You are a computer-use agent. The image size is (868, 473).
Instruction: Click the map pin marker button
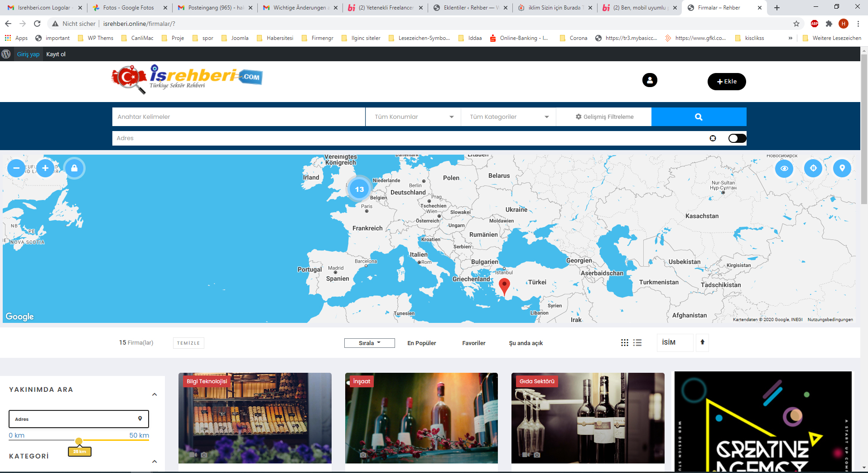[x=842, y=168]
